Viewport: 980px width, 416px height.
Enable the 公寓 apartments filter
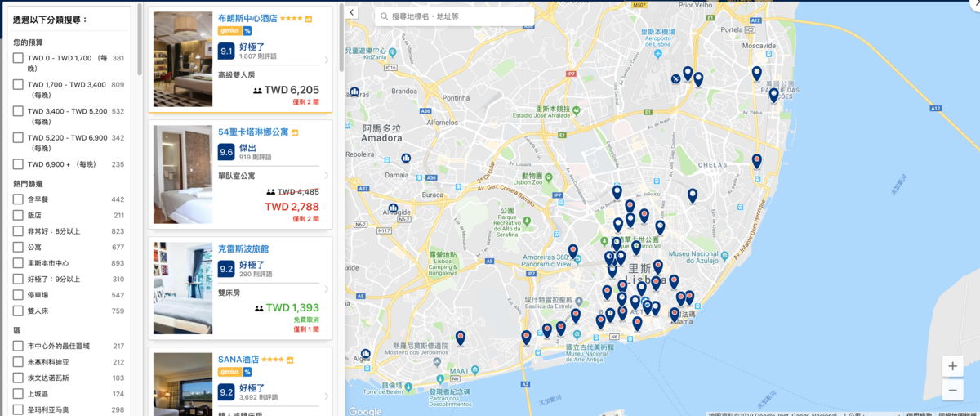click(x=18, y=248)
